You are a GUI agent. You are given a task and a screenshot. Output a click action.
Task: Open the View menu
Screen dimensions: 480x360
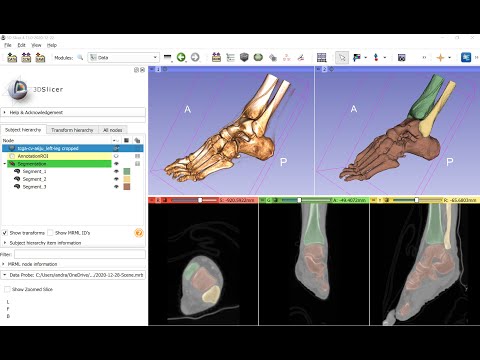pyautogui.click(x=36, y=45)
